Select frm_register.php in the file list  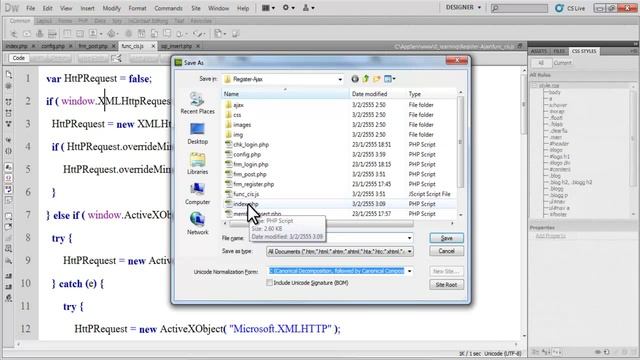pyautogui.click(x=253, y=184)
